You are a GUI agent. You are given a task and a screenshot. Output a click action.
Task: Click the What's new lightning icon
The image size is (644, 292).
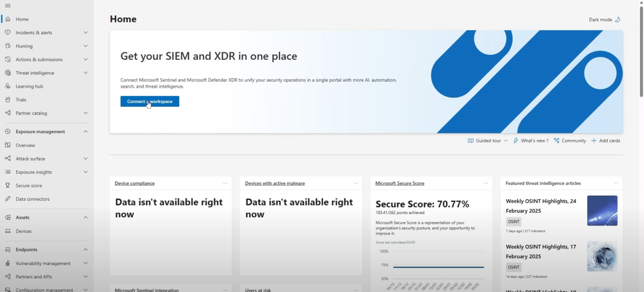point(516,141)
